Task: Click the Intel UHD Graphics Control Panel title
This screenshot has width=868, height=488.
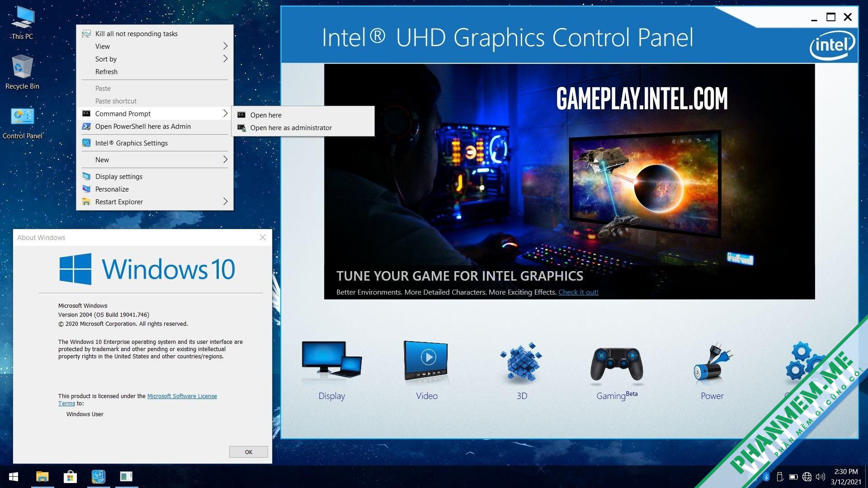Action: click(507, 38)
